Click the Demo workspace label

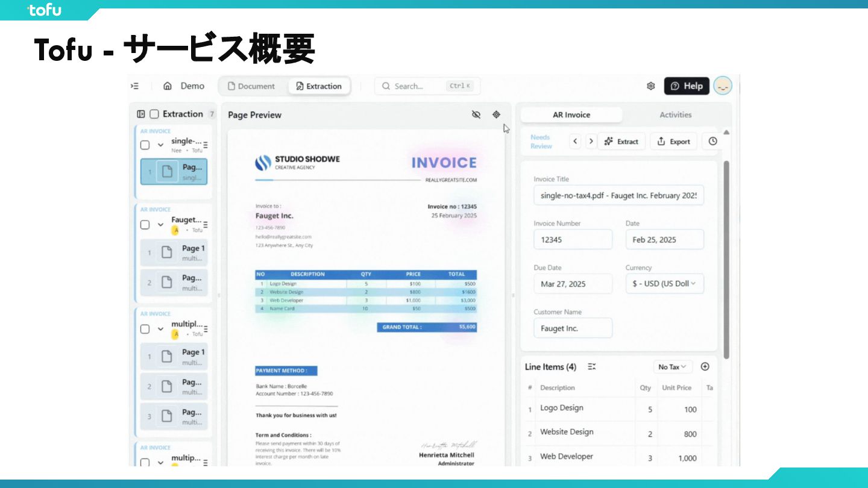pyautogui.click(x=192, y=86)
